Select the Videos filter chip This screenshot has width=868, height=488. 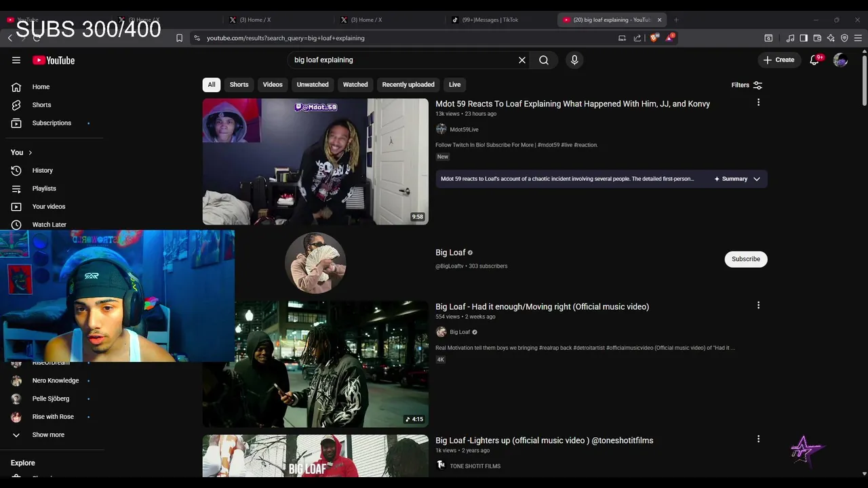273,85
